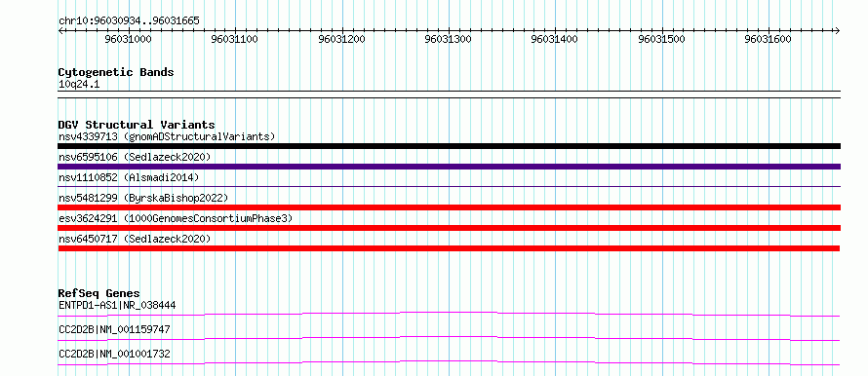Click ruler position 96031400
868x376 pixels.
point(555,39)
